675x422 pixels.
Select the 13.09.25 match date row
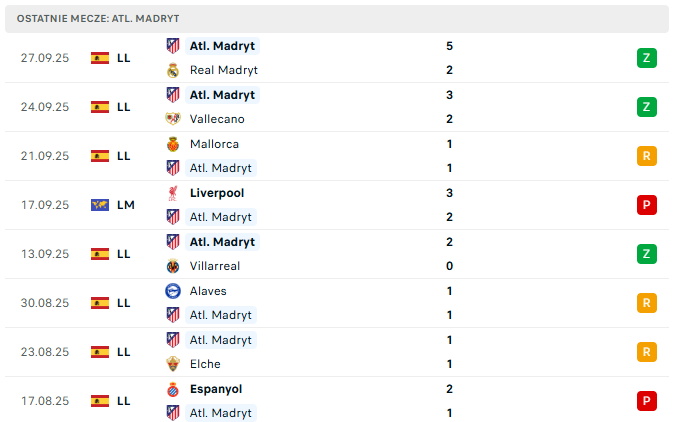point(337,254)
